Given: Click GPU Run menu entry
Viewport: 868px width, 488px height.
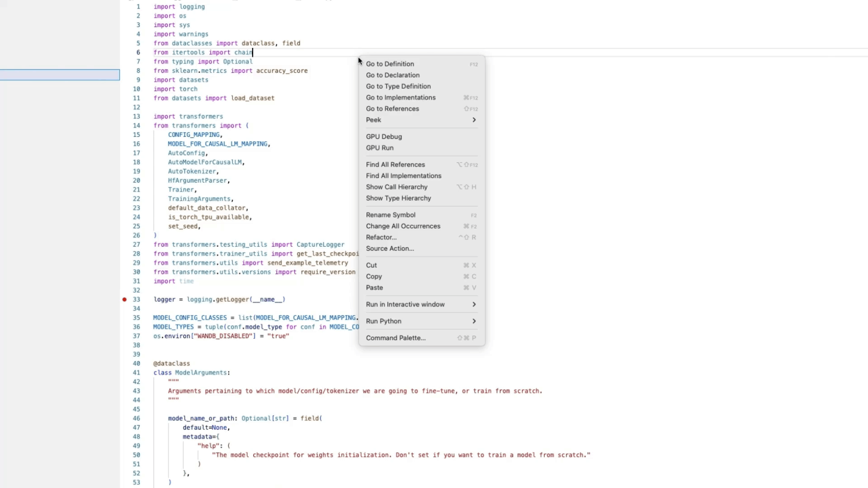Looking at the screenshot, I should point(379,148).
